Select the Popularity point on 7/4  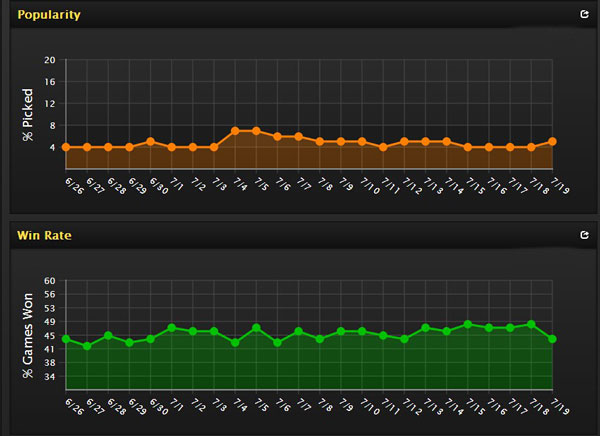(x=235, y=131)
